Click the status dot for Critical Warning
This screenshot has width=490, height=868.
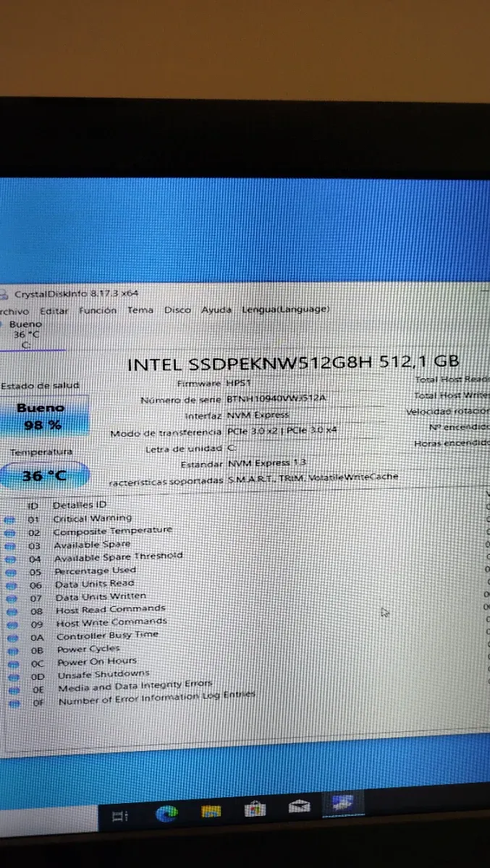(9, 519)
